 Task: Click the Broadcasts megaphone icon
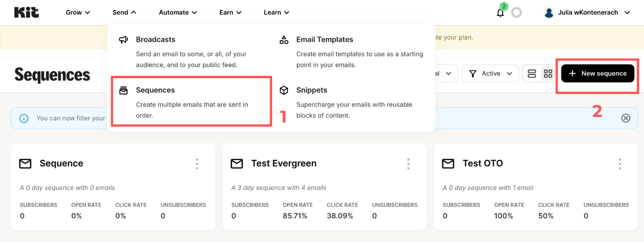pos(124,40)
